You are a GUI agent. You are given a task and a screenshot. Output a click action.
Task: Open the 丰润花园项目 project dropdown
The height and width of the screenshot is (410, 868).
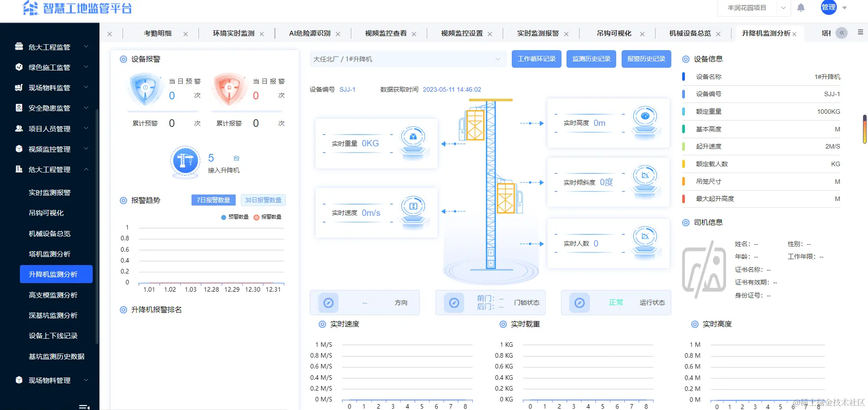(754, 8)
